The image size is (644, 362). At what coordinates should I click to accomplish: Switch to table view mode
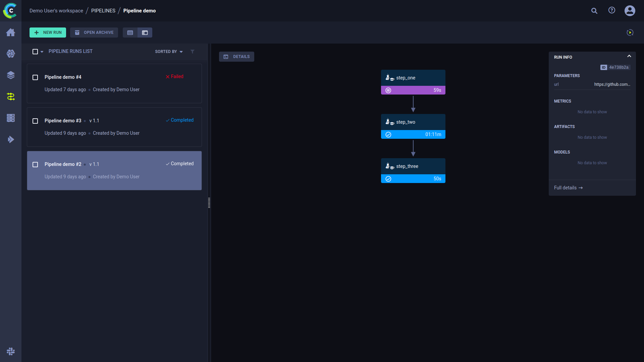pyautogui.click(x=130, y=33)
